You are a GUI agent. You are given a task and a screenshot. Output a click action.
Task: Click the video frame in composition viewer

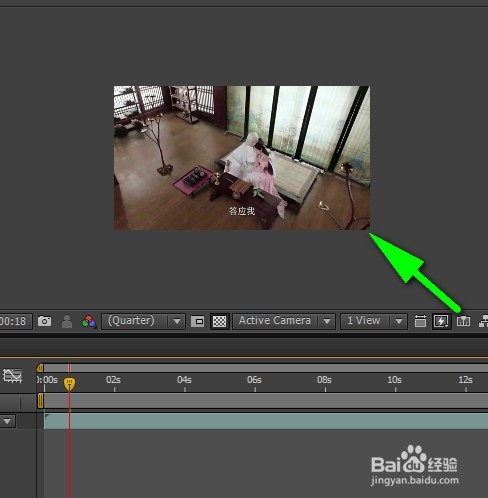tap(242, 158)
